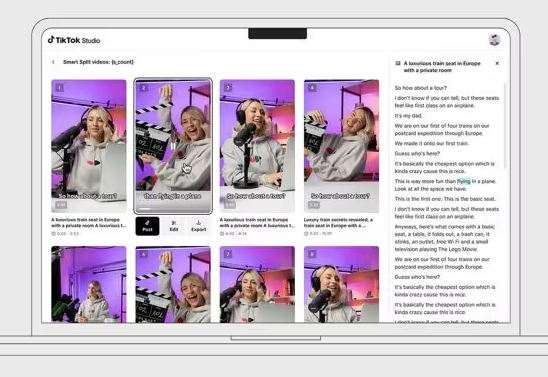Click transcript line "This is the first one."
Image resolution: width=548 pixels, height=377 pixels.
[x=419, y=199]
